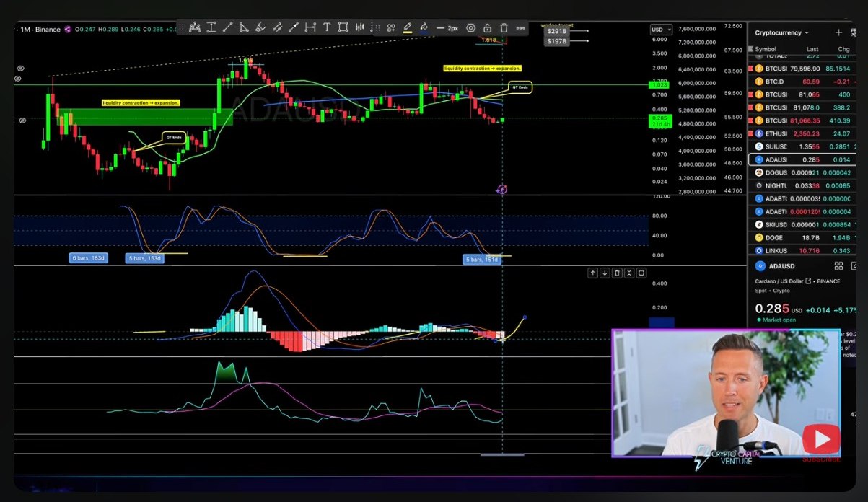Toggle eye icon beside green liquidity zone
This screenshot has width=868, height=502.
(x=22, y=120)
